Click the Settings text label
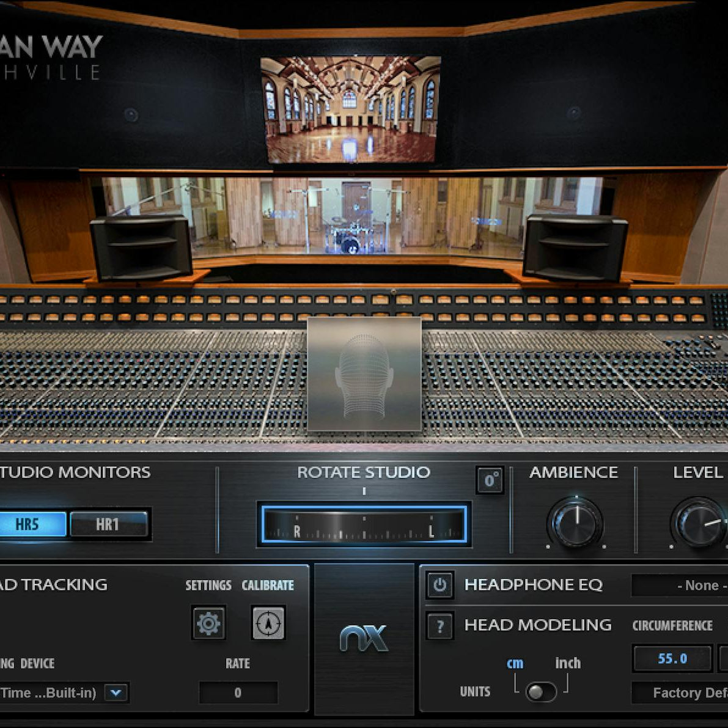728x728 pixels. pyautogui.click(x=208, y=585)
